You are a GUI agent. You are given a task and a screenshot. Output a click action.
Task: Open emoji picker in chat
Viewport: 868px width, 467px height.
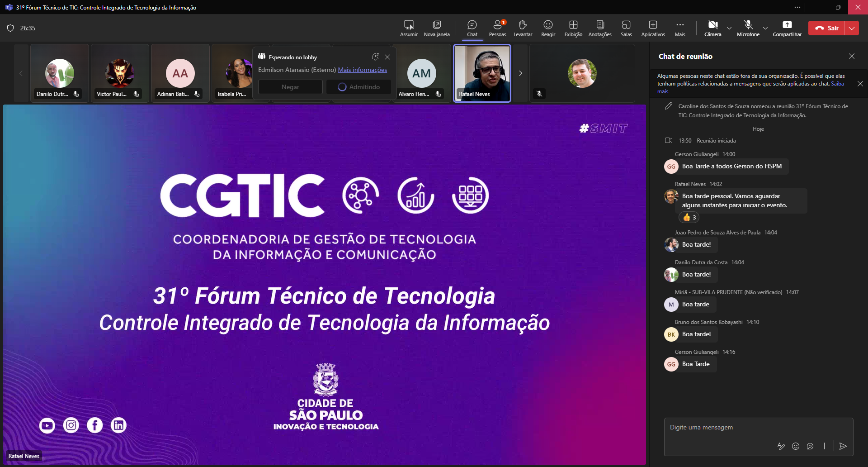(x=796, y=446)
